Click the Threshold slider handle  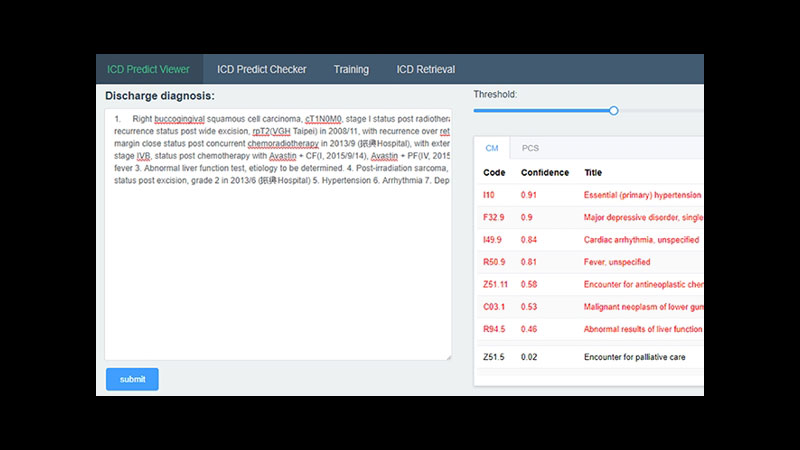[614, 111]
